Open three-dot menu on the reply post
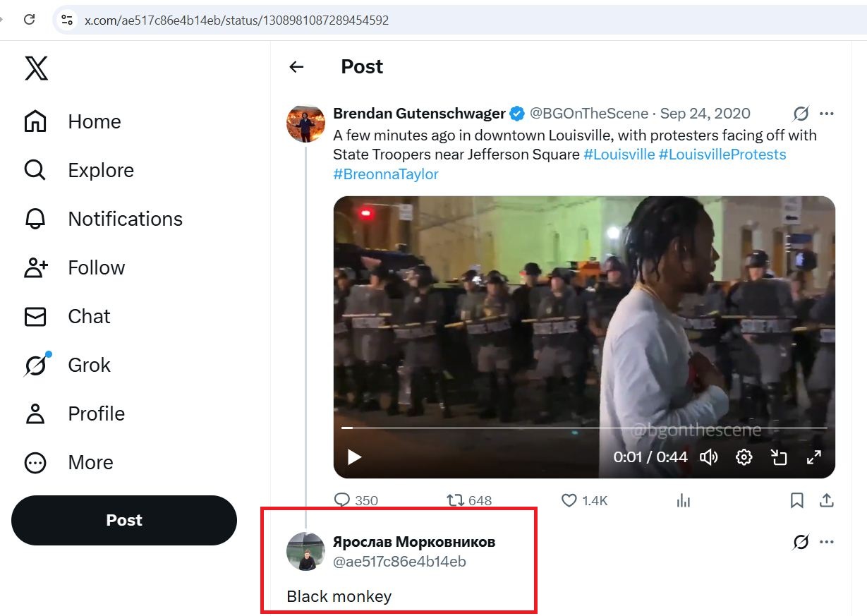867x616 pixels. pos(827,542)
